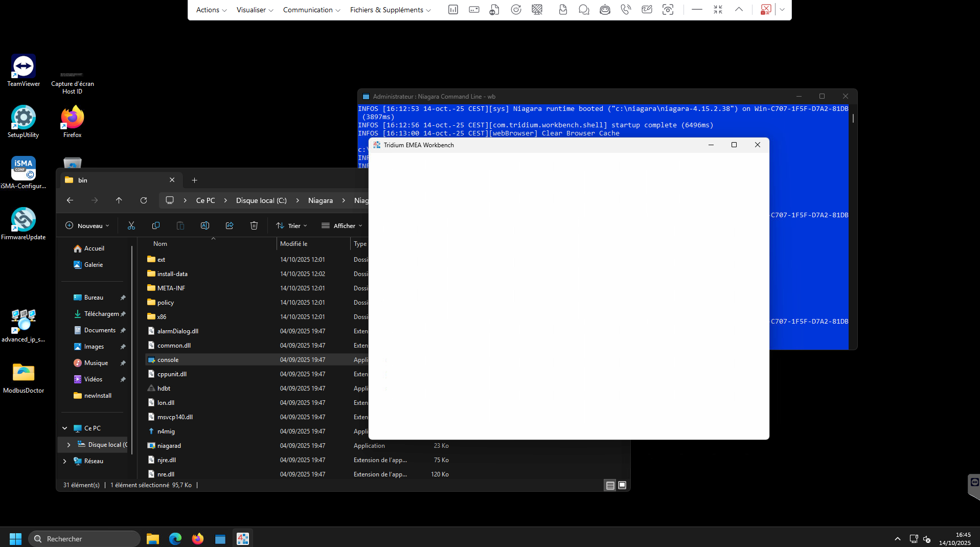Screen dimensions: 980x547
Task: Click the Rechercher taskbar search box
Action: (x=84, y=539)
